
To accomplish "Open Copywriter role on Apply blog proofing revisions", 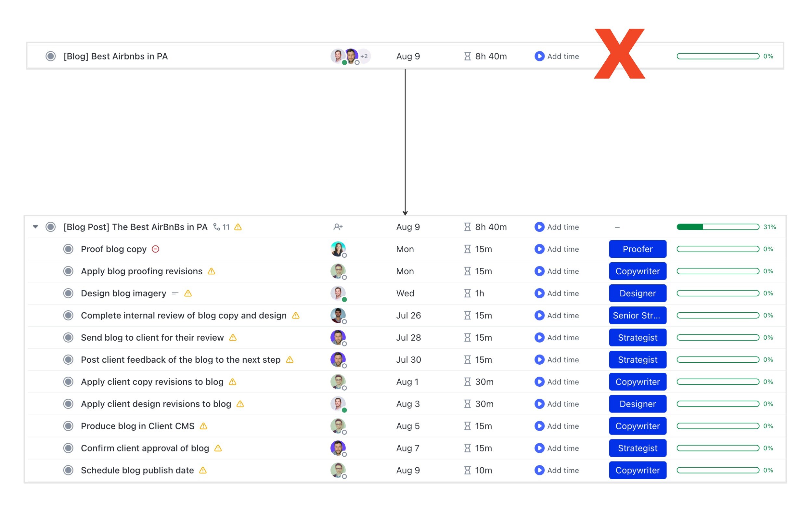I will click(x=638, y=271).
